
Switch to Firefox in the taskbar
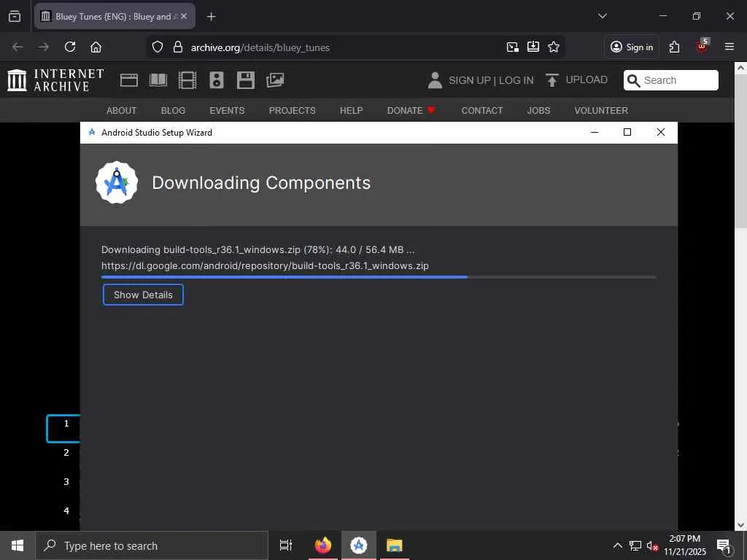pyautogui.click(x=323, y=545)
